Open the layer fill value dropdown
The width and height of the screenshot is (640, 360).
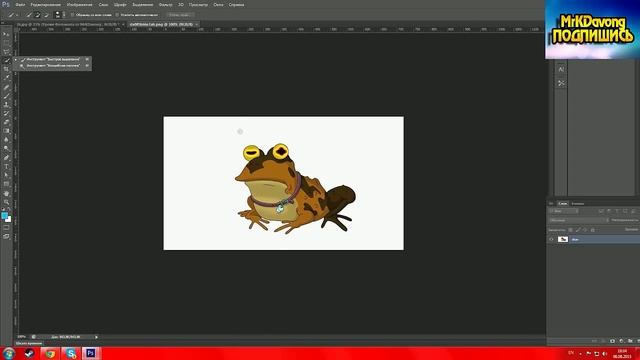pyautogui.click(x=632, y=230)
